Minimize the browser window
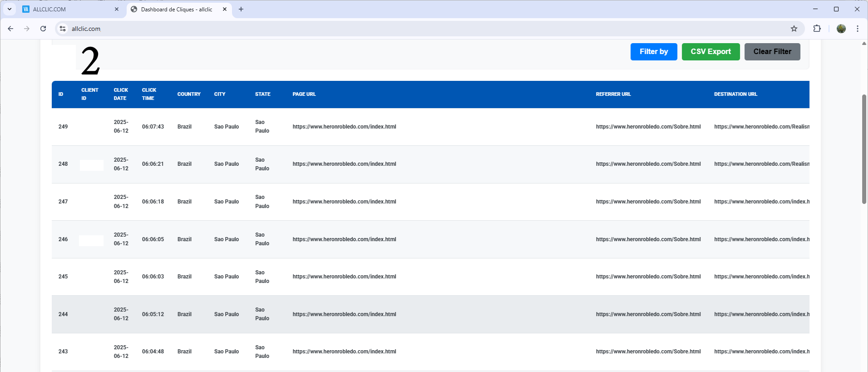 [x=815, y=9]
